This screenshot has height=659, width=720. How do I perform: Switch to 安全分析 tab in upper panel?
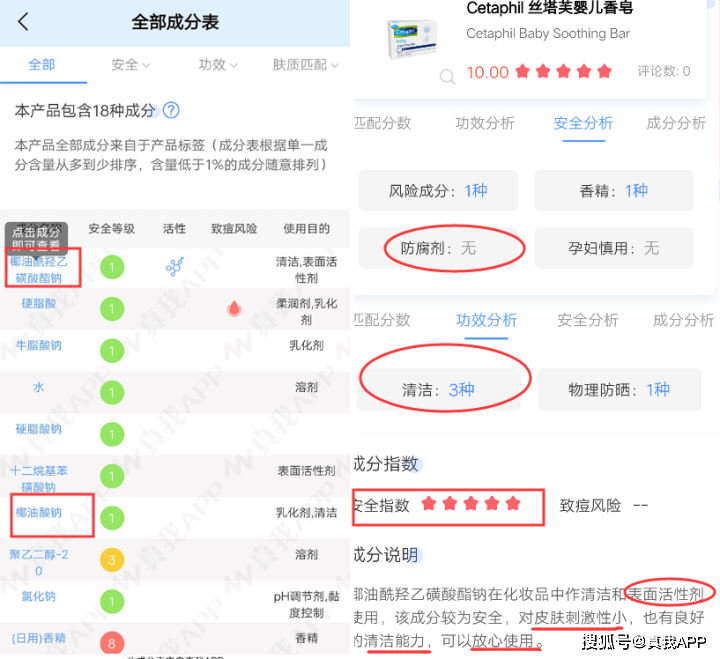(583, 123)
